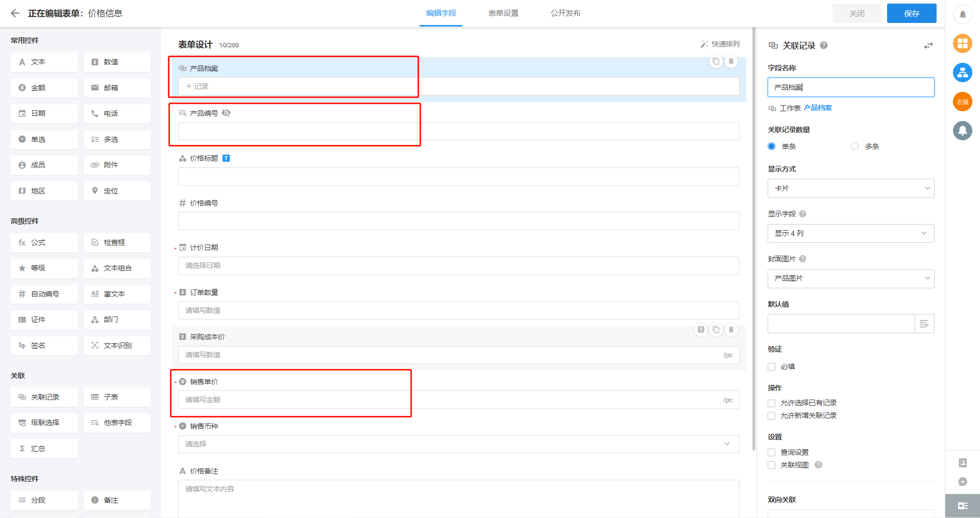Open help tooltip next to 关联记录 title
The height and width of the screenshot is (518, 980).
click(x=824, y=45)
